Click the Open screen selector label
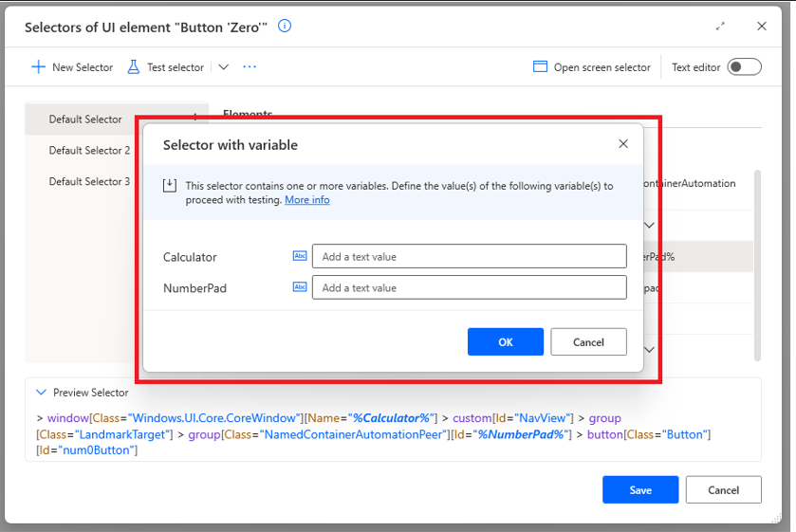The width and height of the screenshot is (796, 532). pos(602,67)
